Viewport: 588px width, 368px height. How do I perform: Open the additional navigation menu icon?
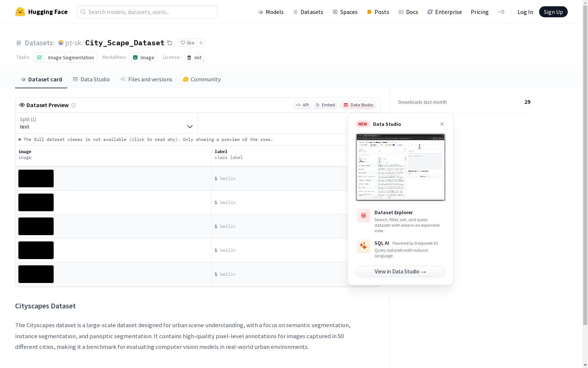pos(501,12)
